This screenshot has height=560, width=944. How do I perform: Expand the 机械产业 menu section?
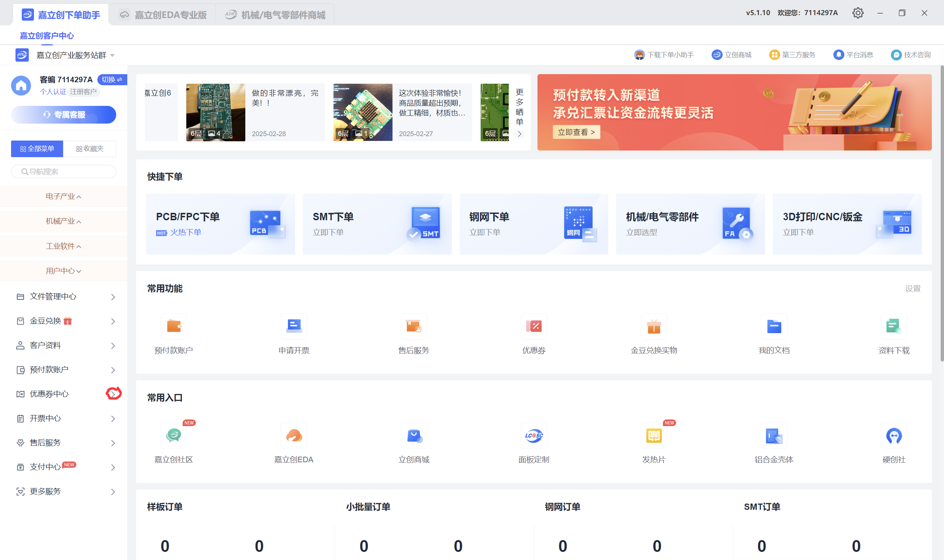(63, 221)
